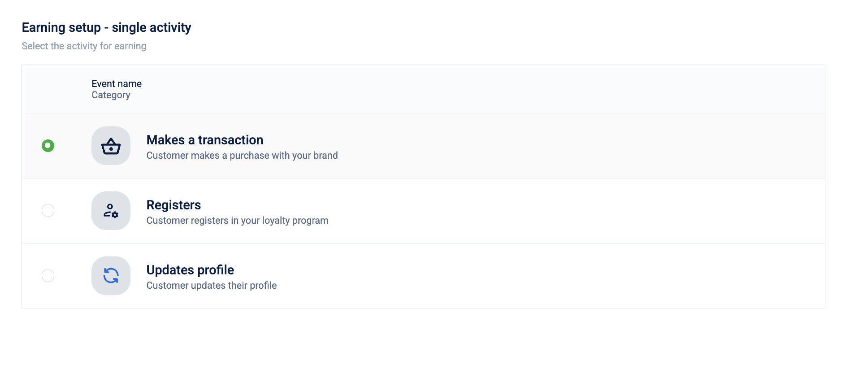Screen dimensions: 868x373
Task: Click the user with gear Registers icon
Action: coord(111,211)
